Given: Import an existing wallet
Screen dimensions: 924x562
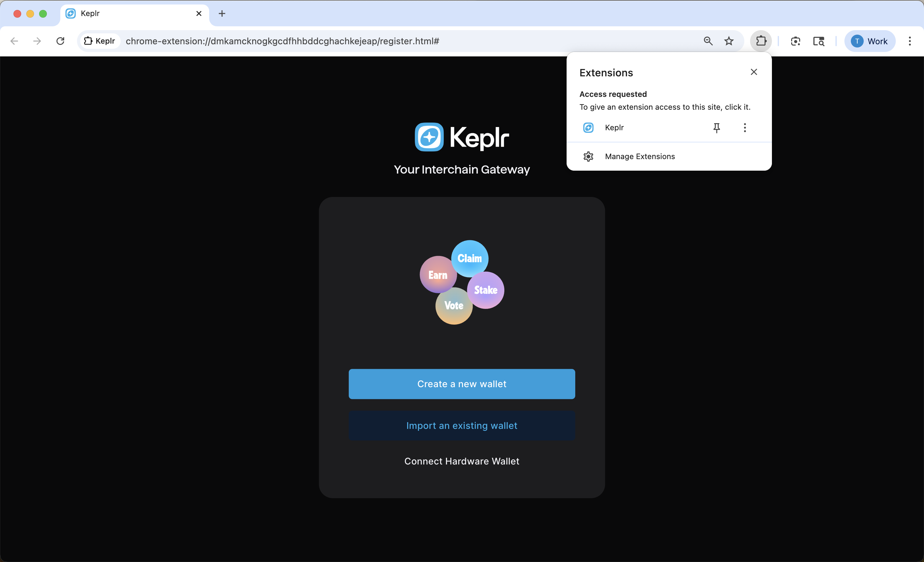Looking at the screenshot, I should pyautogui.click(x=462, y=426).
